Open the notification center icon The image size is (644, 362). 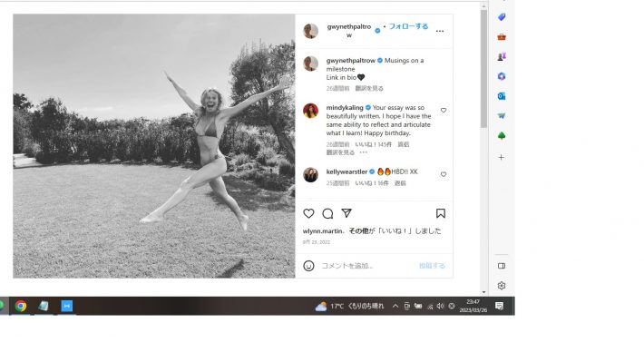click(x=499, y=306)
